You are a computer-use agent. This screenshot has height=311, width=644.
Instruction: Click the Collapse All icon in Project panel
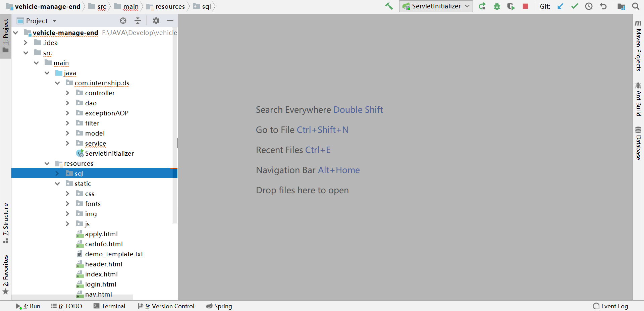pyautogui.click(x=138, y=21)
